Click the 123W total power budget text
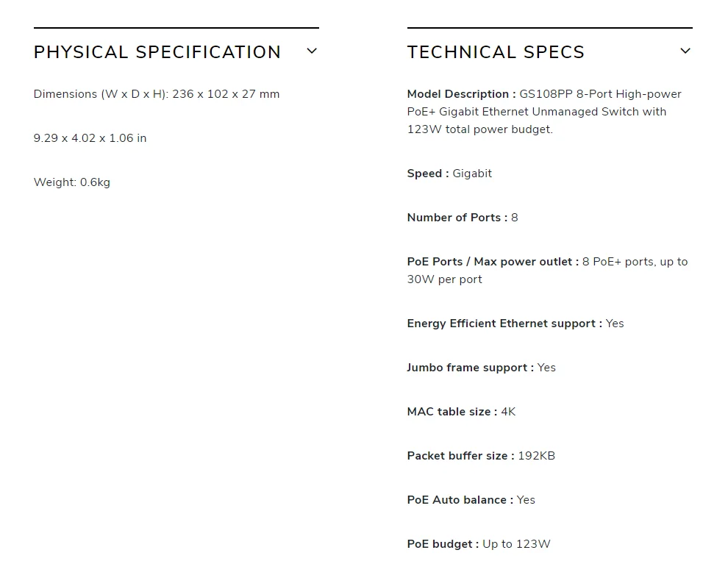Screen dimensions: 728x575 pyautogui.click(x=479, y=129)
